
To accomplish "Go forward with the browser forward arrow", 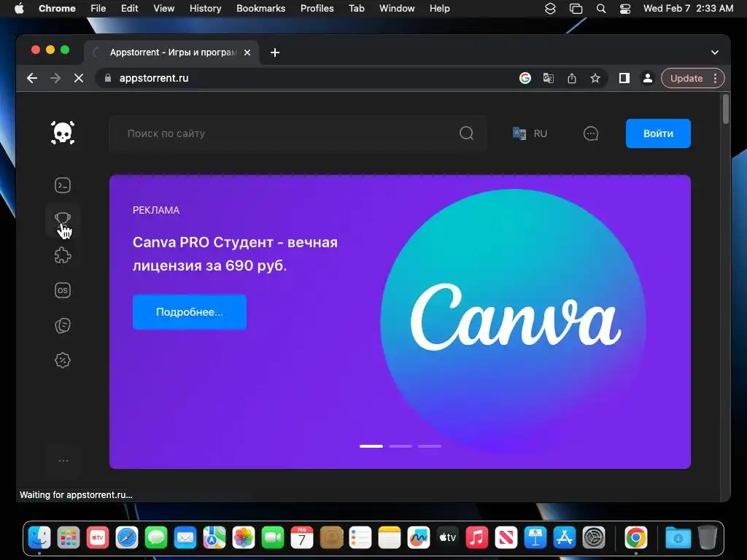I will [55, 78].
